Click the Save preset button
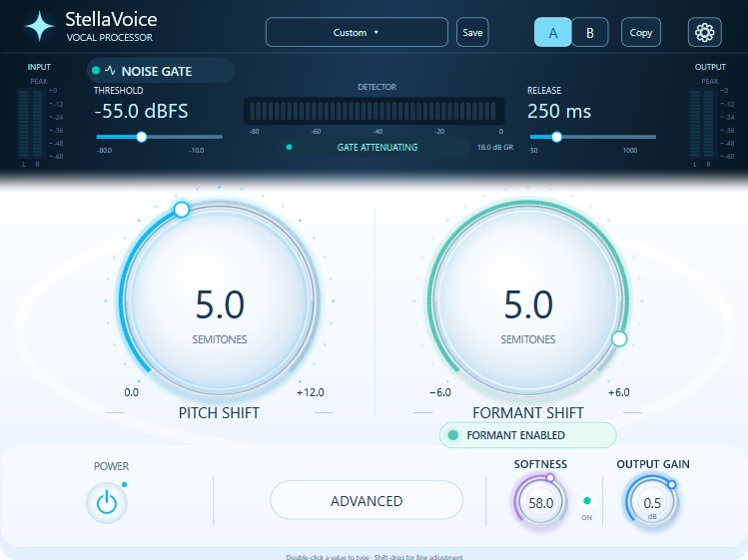Viewport: 748px width, 560px height. [472, 32]
